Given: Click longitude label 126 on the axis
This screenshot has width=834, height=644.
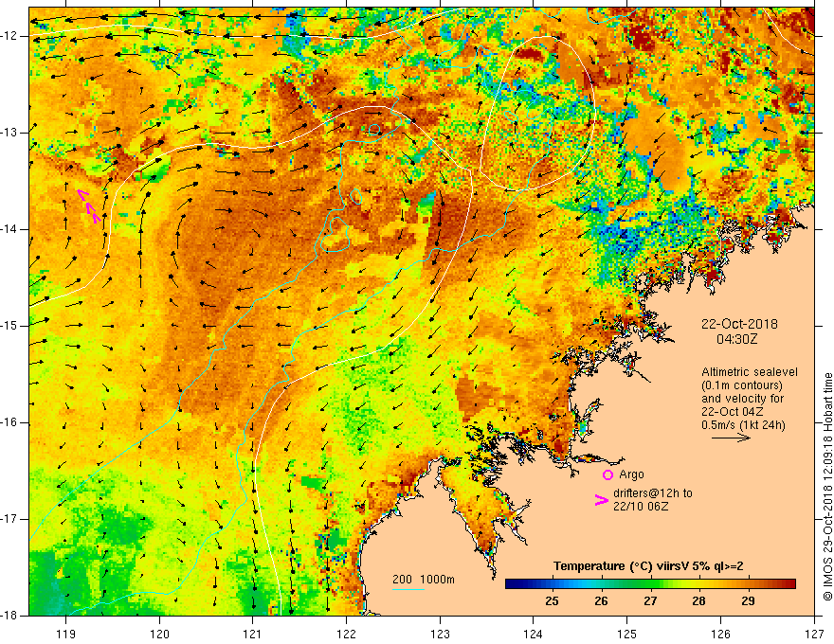Looking at the screenshot, I should [x=720, y=634].
